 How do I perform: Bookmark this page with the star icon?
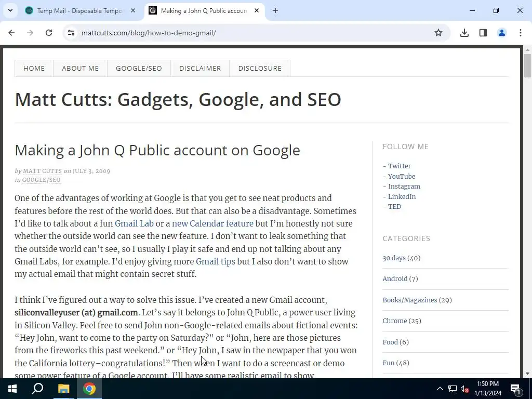pyautogui.click(x=438, y=33)
